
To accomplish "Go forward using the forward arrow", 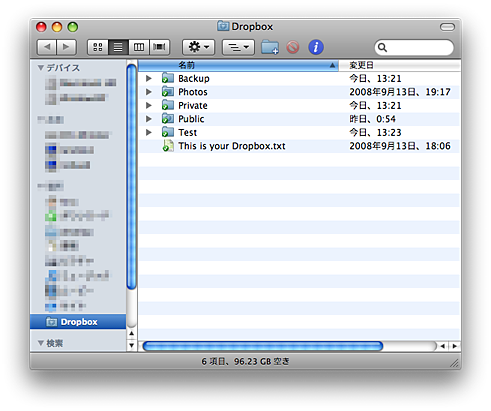I will click(x=66, y=47).
